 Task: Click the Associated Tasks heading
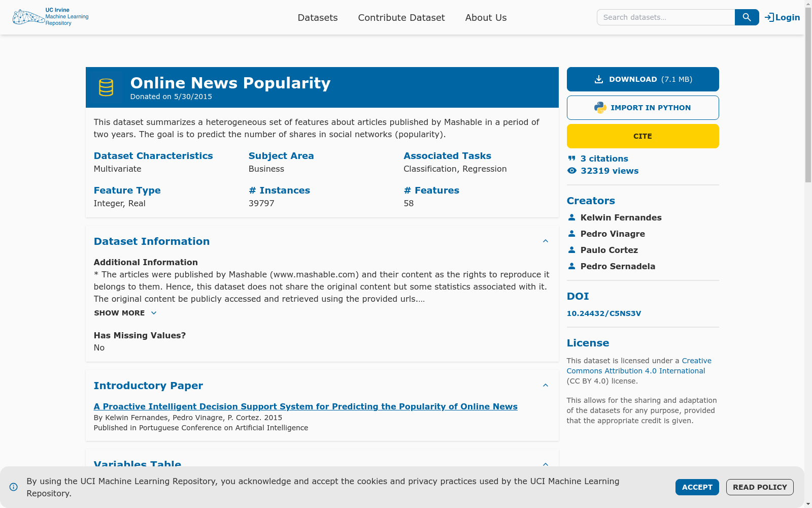pos(448,156)
